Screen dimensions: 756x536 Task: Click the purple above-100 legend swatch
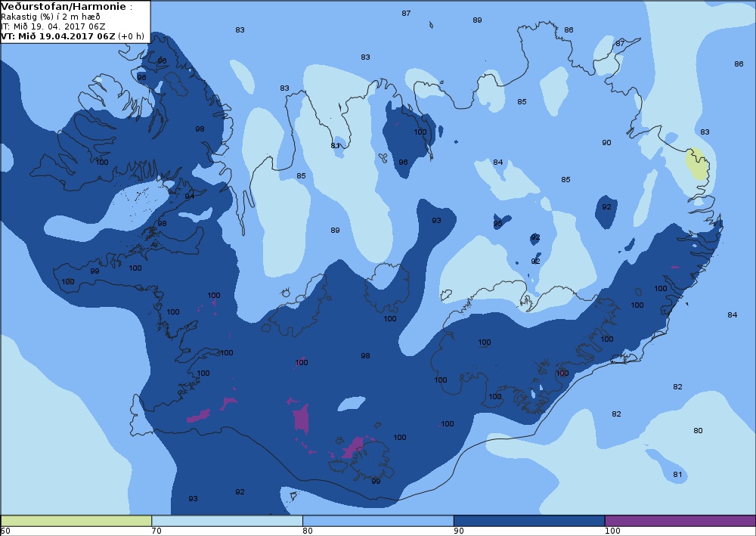point(680,521)
